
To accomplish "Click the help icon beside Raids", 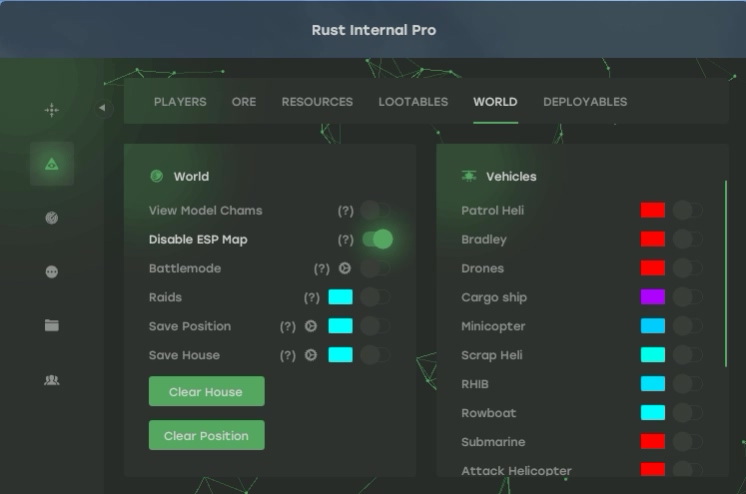I will tap(312, 298).
